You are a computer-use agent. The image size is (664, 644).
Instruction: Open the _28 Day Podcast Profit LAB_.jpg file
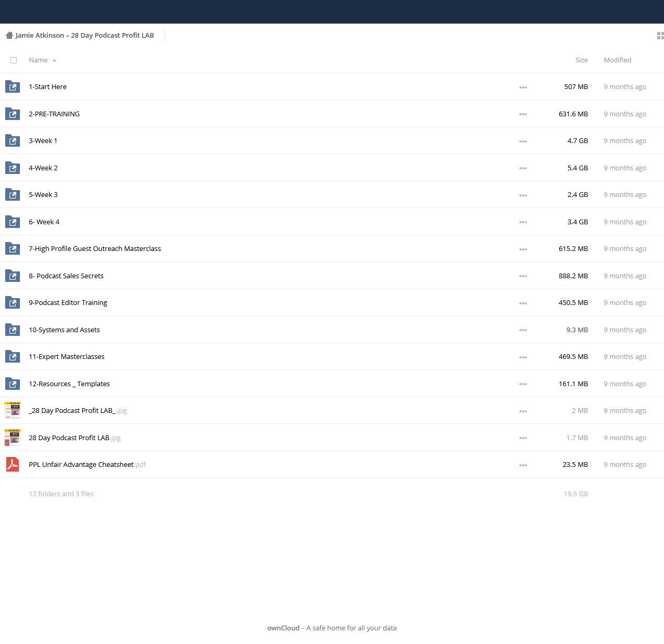click(x=78, y=411)
